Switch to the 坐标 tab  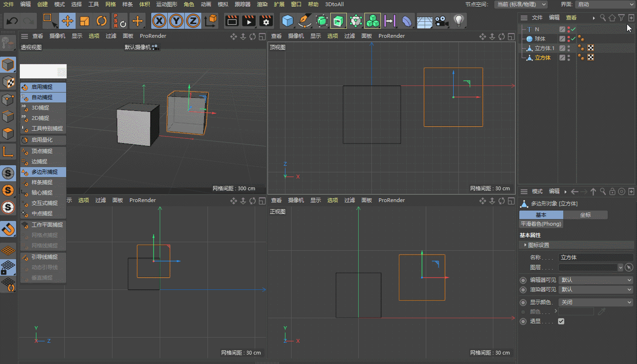point(585,215)
